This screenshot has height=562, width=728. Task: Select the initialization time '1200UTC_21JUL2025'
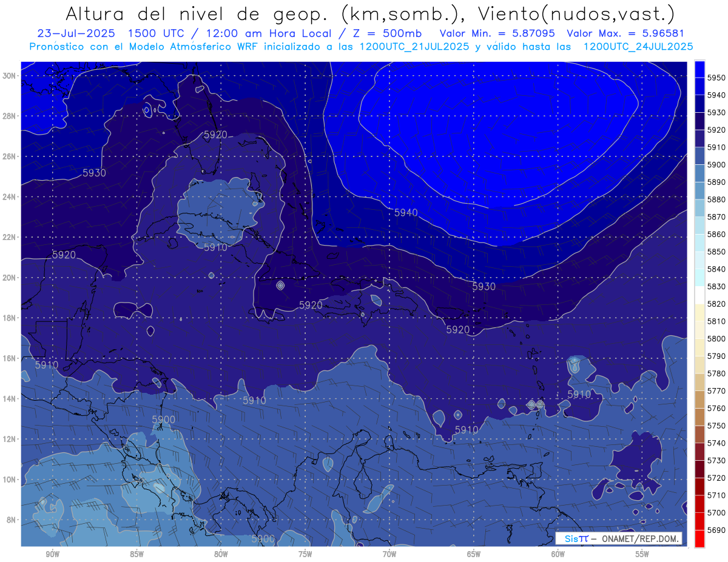[x=414, y=46]
